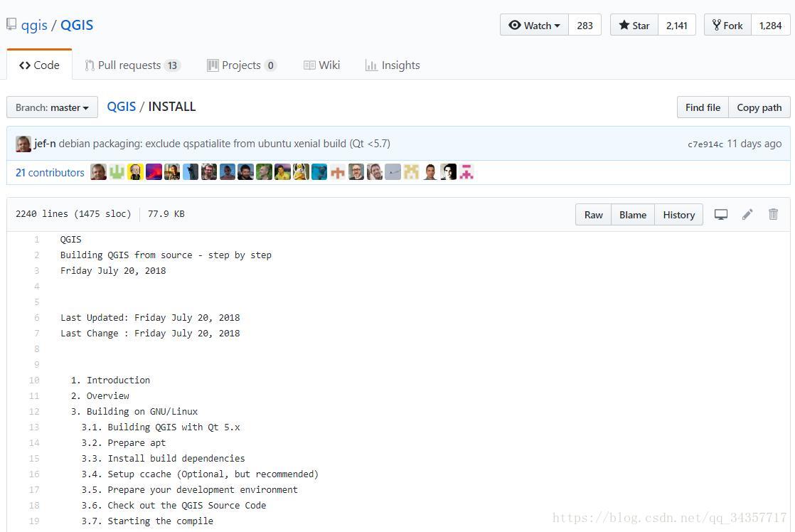Viewport: 795px width, 532px height.
Task: Go to QGIS root in breadcrumb
Action: pyautogui.click(x=121, y=107)
